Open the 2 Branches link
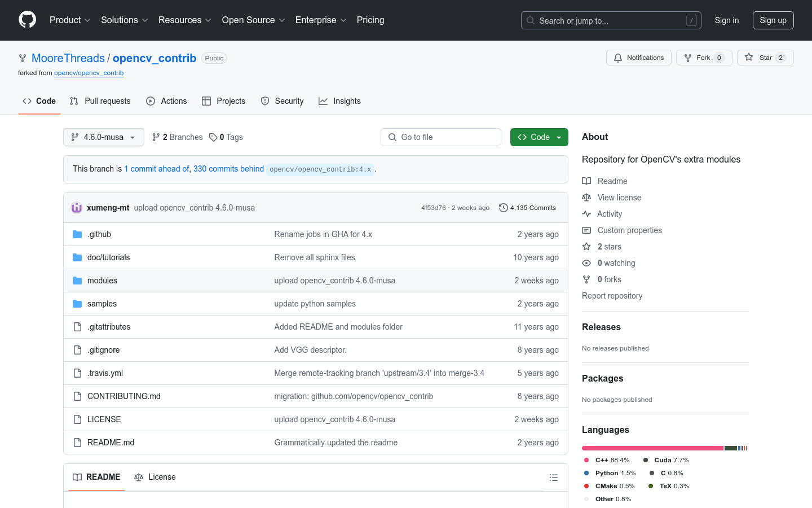Image resolution: width=812 pixels, height=508 pixels. pos(177,137)
